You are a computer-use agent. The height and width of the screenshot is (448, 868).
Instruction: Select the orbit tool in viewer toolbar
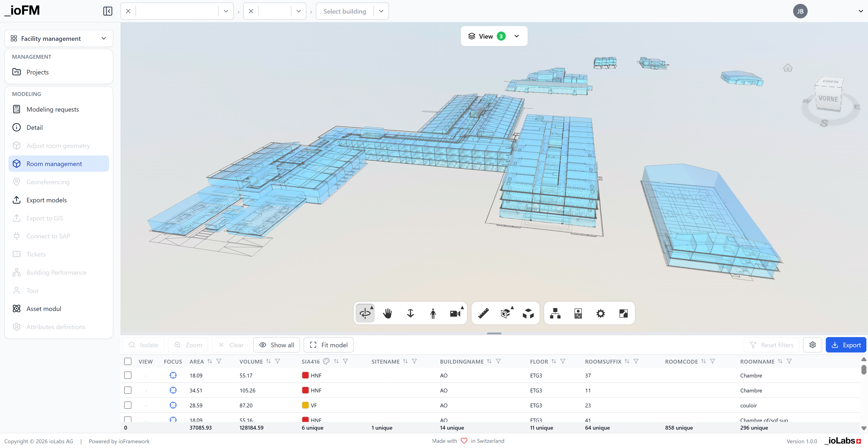[365, 313]
